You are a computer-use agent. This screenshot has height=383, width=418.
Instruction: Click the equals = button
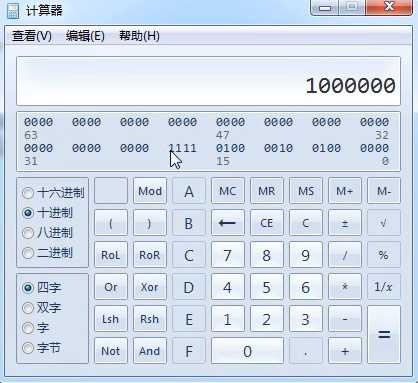[384, 335]
